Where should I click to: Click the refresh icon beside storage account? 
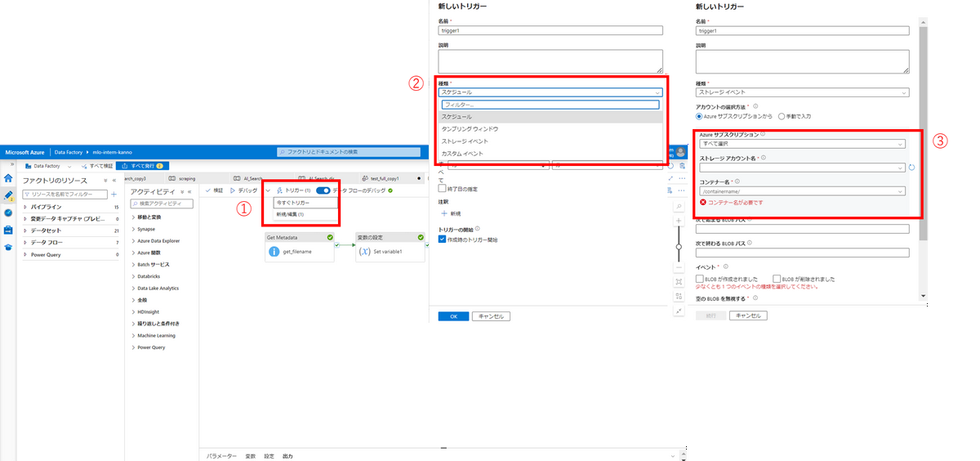tap(911, 168)
